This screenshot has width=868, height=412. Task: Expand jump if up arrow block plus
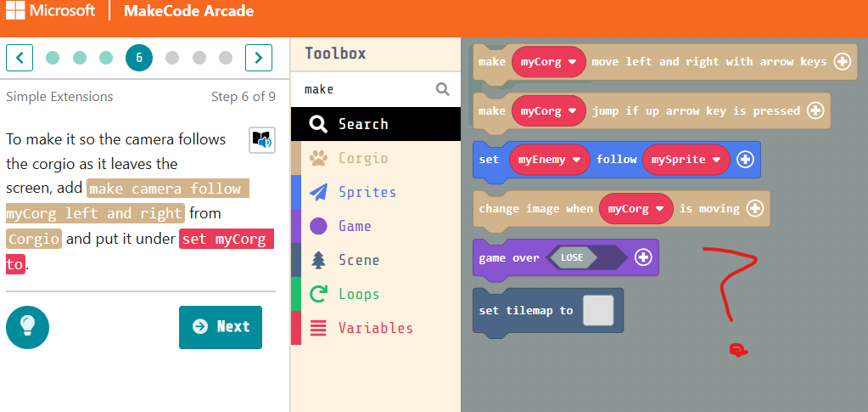point(815,111)
